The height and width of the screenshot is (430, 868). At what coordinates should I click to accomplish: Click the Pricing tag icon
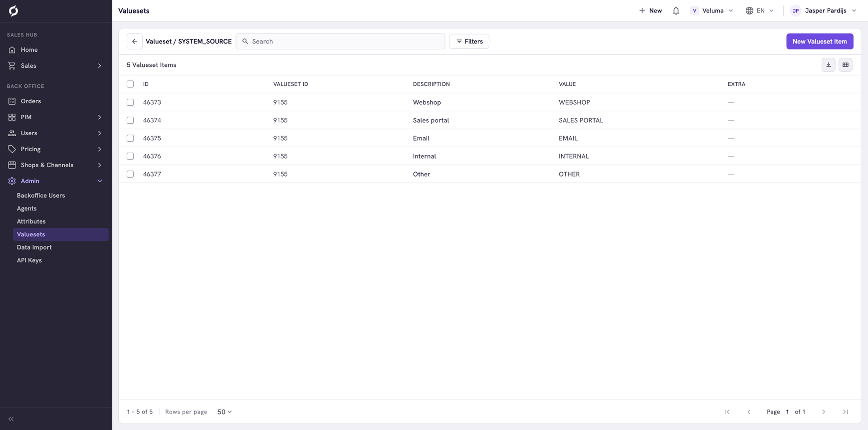pos(12,149)
